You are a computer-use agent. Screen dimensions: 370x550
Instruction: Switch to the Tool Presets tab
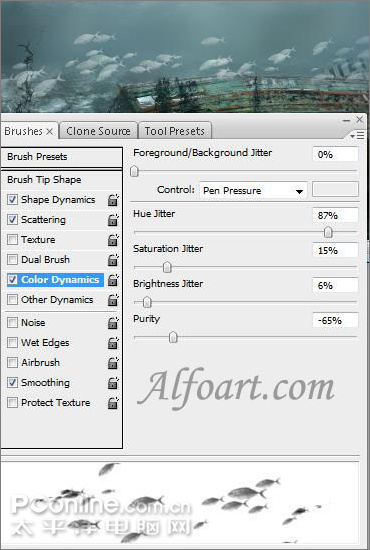(x=175, y=131)
